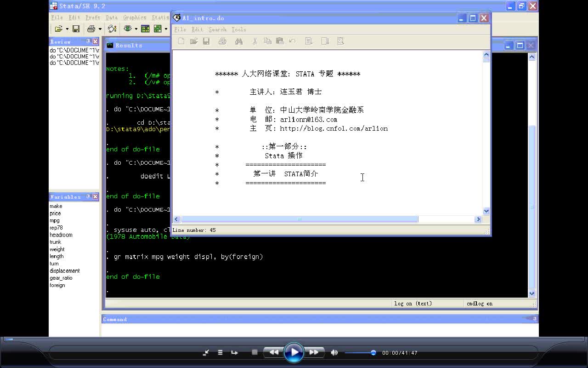Click the stop button in media player

click(254, 352)
